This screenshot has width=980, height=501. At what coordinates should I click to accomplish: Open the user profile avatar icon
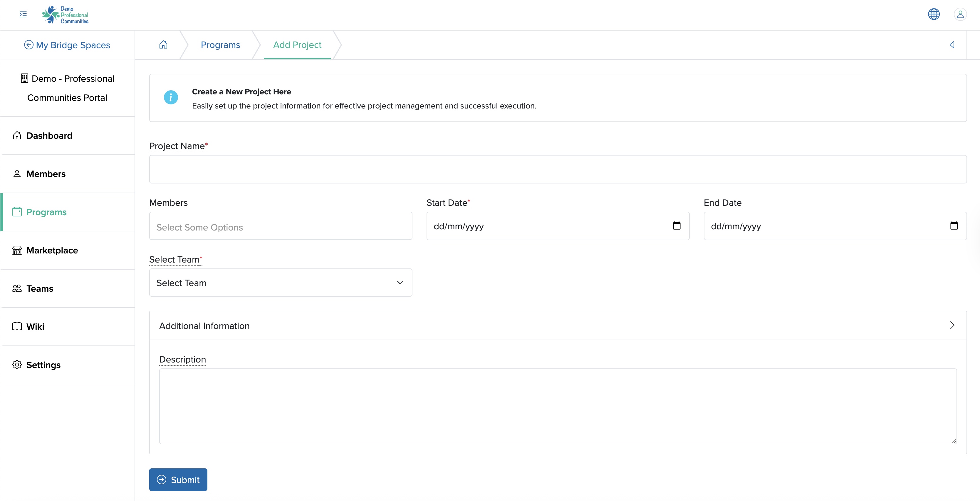[960, 14]
